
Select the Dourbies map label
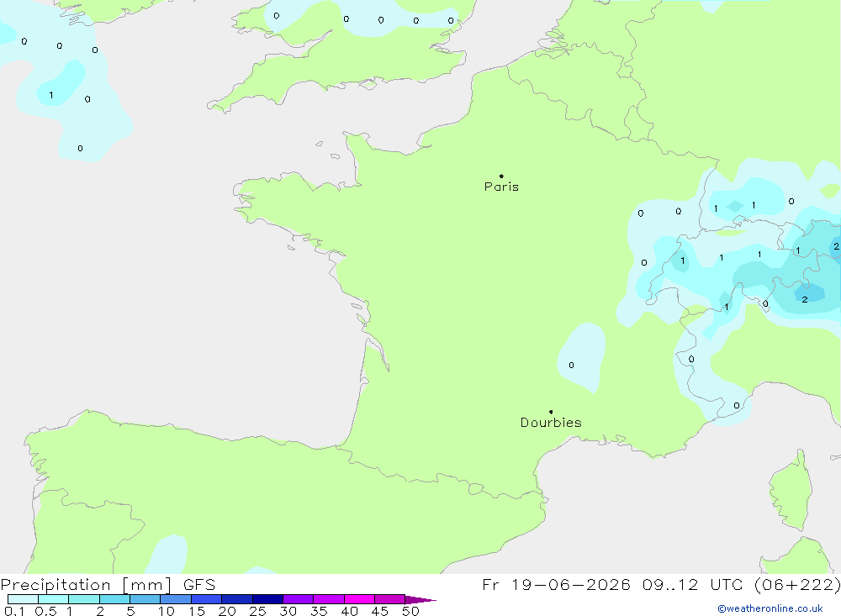point(551,423)
